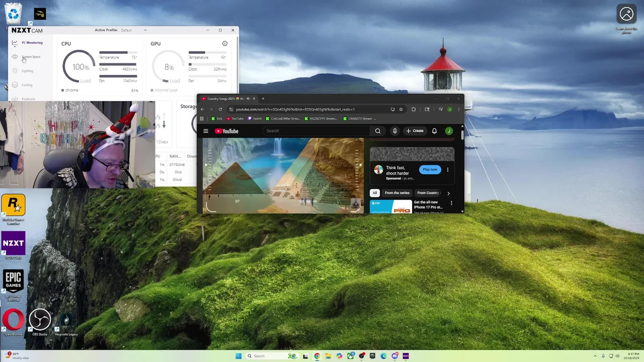
Task: Open YouTube notifications bell
Action: pyautogui.click(x=434, y=131)
